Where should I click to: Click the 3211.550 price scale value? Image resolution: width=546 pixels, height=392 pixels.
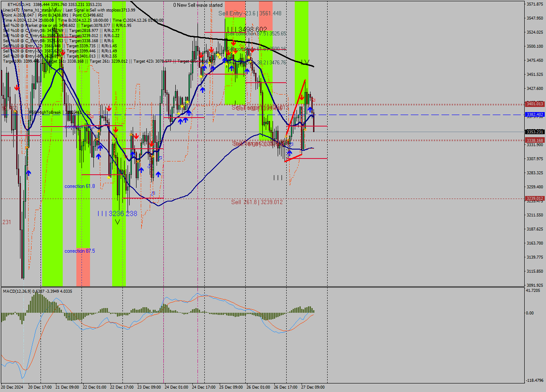[x=534, y=215]
